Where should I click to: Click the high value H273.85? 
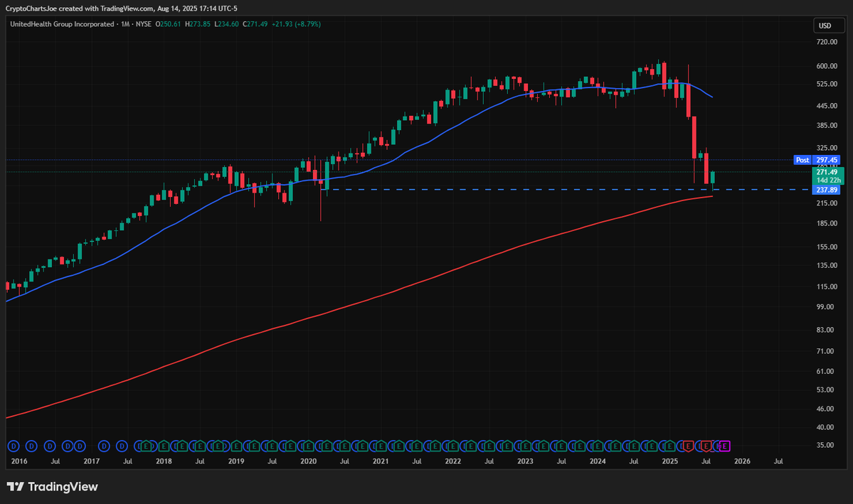tap(198, 24)
